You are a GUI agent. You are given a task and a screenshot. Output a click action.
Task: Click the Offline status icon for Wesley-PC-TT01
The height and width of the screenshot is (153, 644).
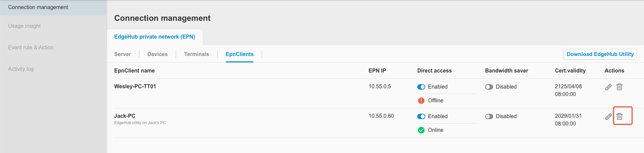(x=421, y=101)
